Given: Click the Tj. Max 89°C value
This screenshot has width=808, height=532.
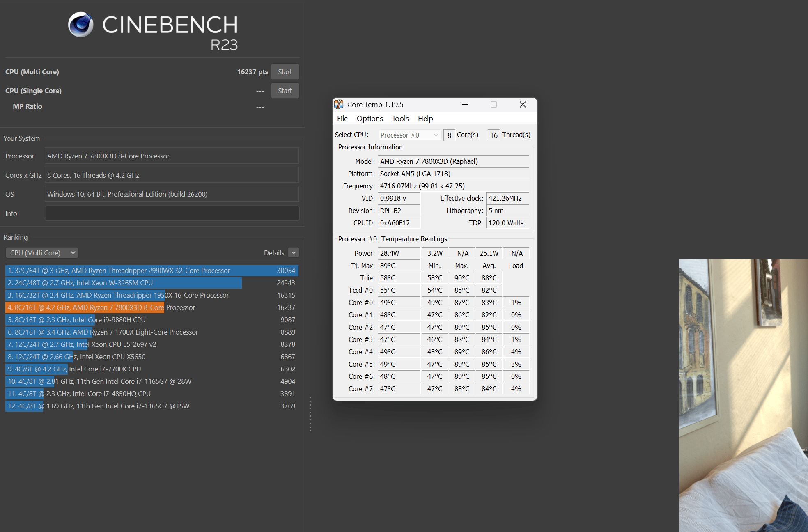Looking at the screenshot, I should (399, 266).
